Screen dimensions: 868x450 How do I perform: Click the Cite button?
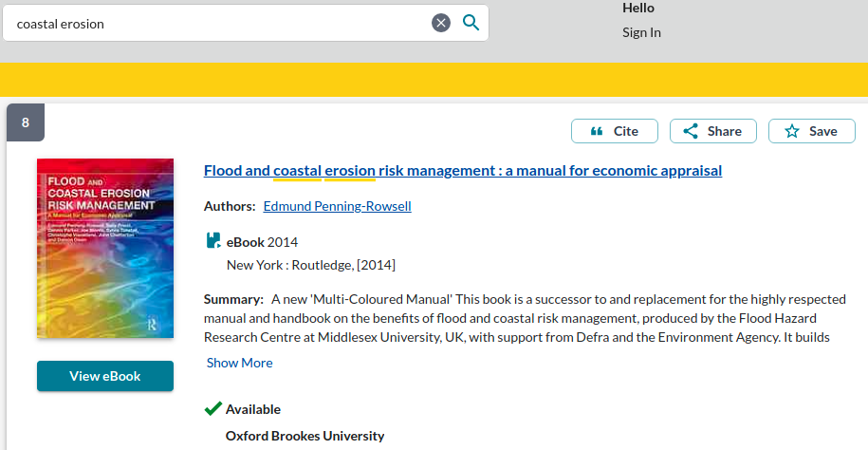[x=615, y=131]
